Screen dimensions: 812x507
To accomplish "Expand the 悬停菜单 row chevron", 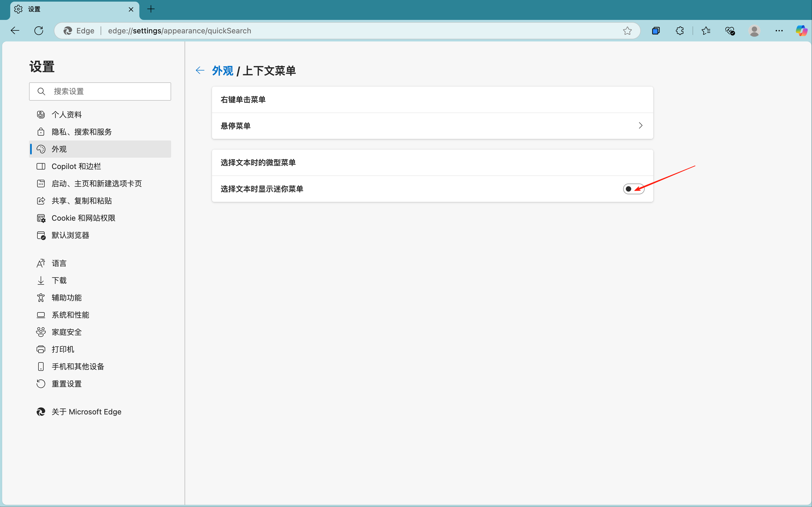I will [x=640, y=126].
